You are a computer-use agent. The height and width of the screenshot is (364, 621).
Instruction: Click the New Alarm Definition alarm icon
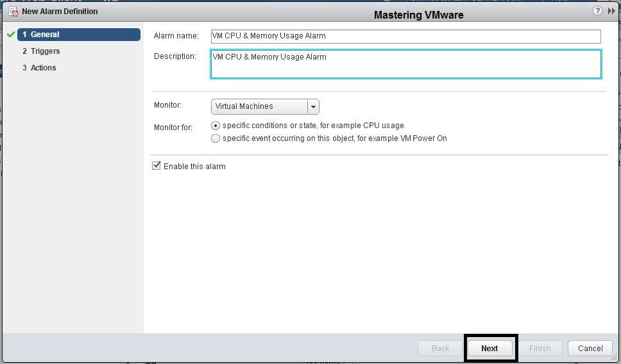13,12
